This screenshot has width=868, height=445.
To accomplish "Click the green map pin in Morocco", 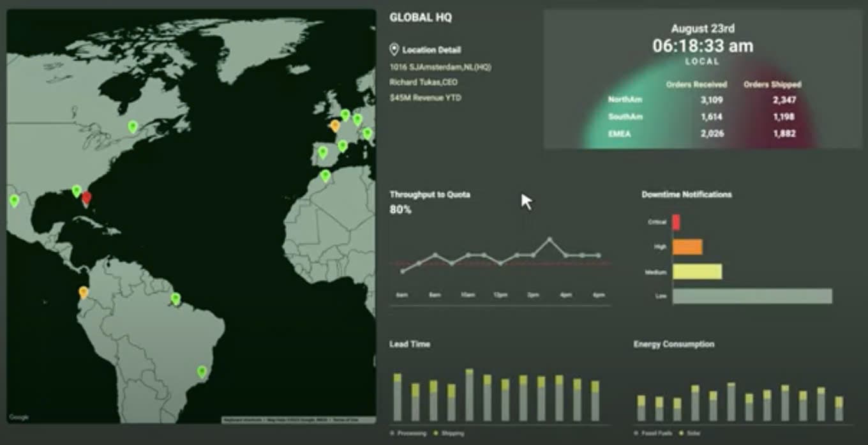I will [325, 176].
